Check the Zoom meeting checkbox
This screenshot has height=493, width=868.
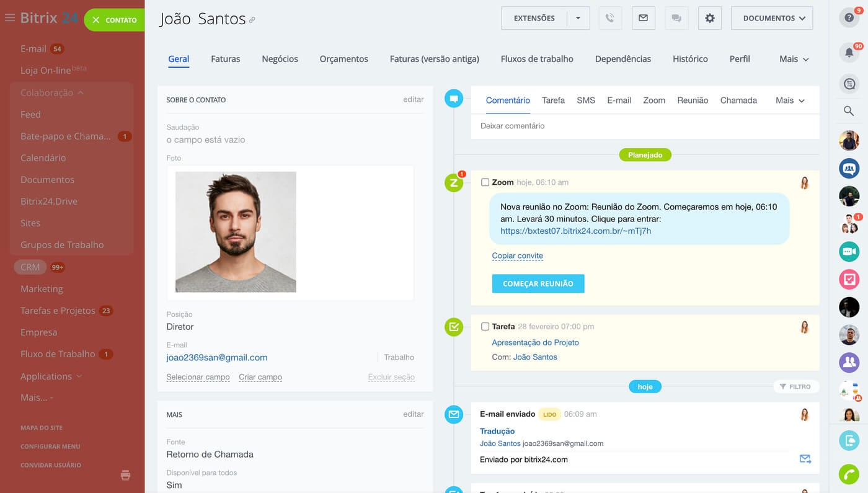click(x=485, y=182)
